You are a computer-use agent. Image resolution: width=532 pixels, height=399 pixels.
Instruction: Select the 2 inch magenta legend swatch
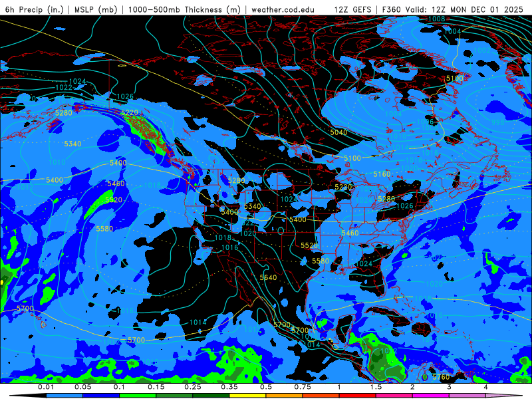coord(431,396)
